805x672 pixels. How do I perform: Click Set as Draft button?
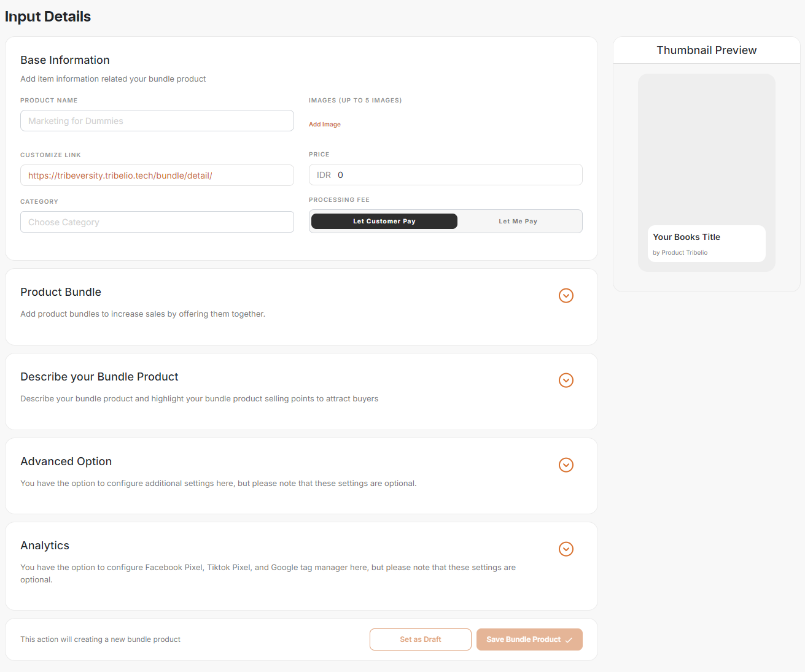tap(420, 639)
